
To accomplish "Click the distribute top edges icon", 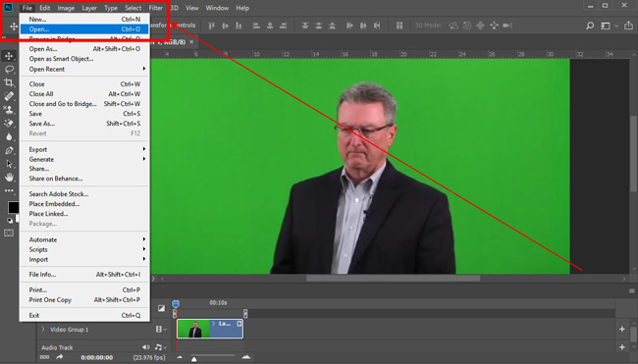I will coord(305,26).
